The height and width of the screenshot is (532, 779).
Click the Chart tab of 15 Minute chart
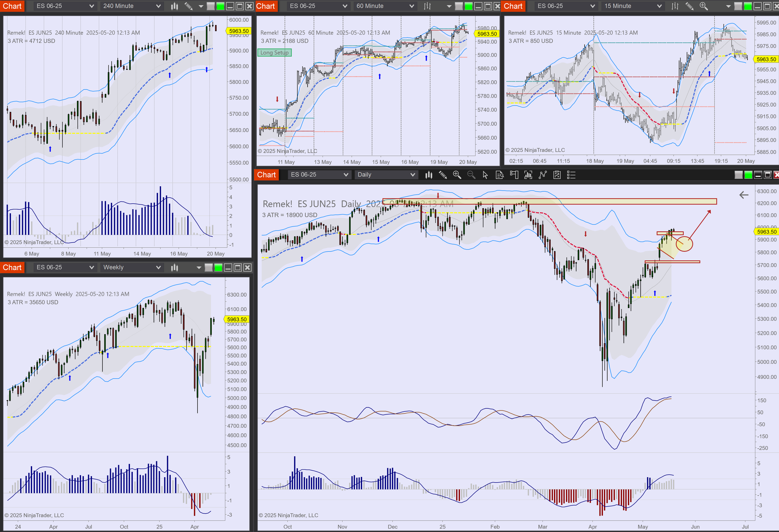[x=513, y=6]
